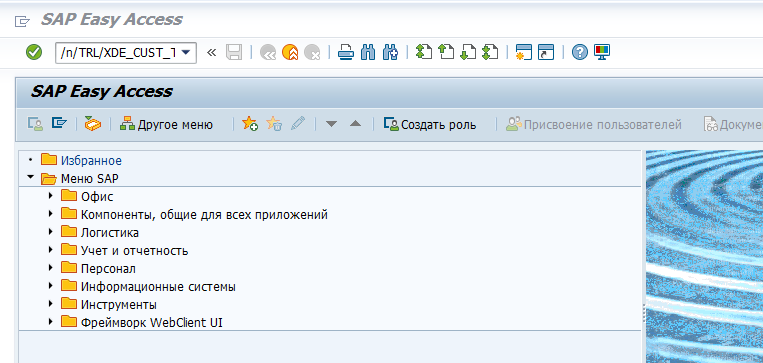
Task: Expand the Фреймворк WebClient UI folder
Action: point(50,322)
